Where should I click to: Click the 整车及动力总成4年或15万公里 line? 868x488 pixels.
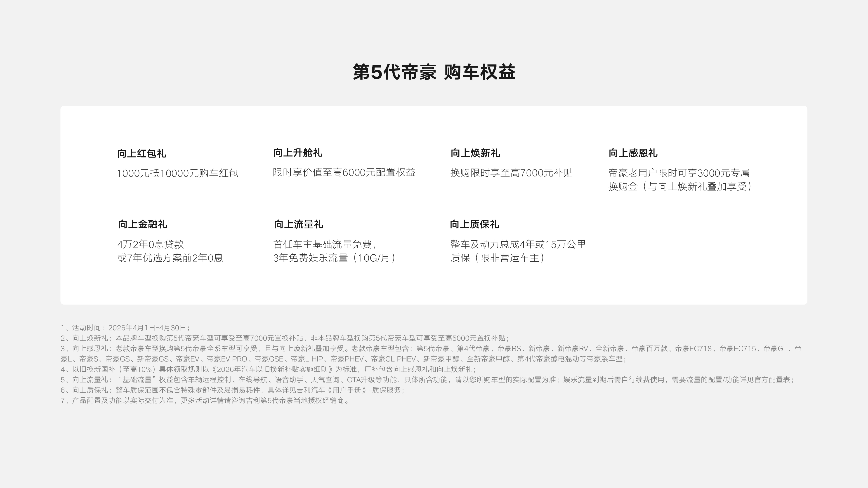click(x=518, y=244)
